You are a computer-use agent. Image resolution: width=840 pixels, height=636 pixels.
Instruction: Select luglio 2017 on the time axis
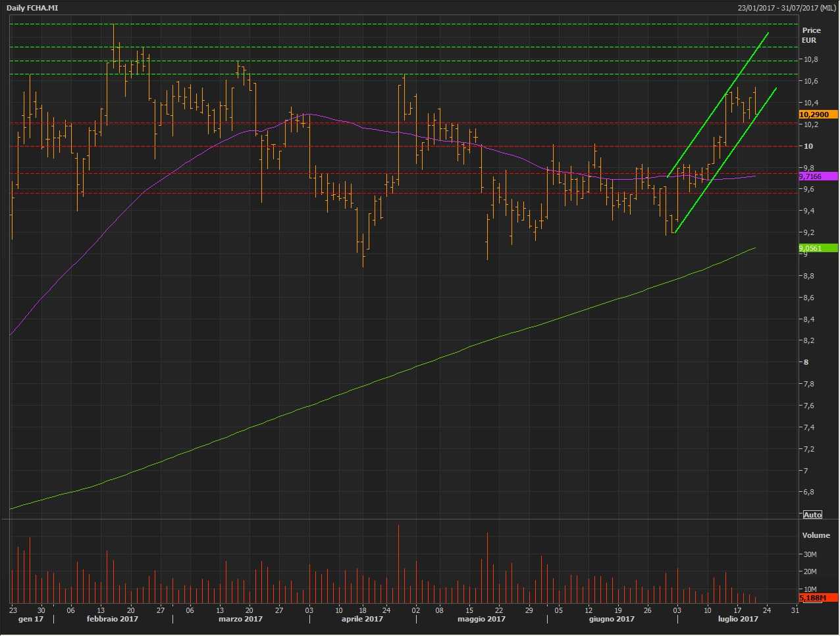click(738, 619)
